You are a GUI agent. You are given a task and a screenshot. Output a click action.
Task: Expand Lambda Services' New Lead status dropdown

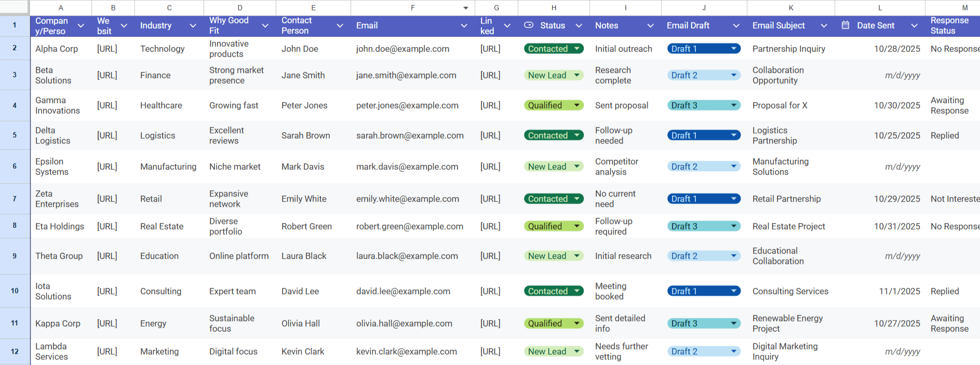coord(576,352)
